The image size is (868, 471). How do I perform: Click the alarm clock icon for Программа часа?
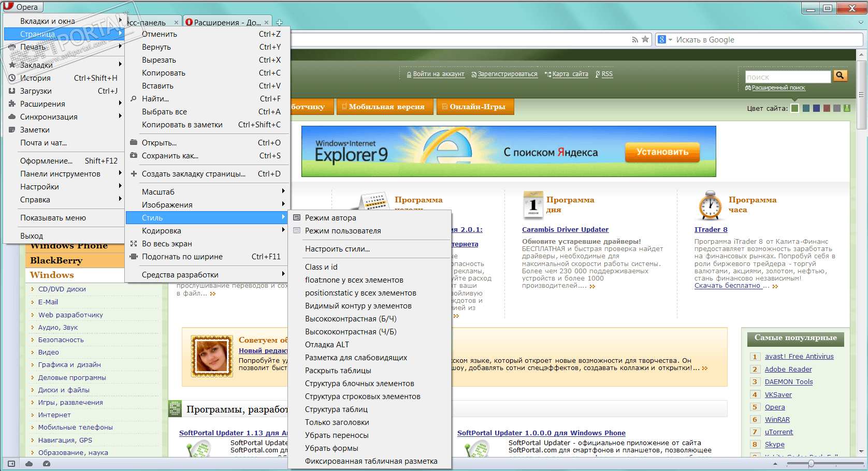[x=710, y=205]
